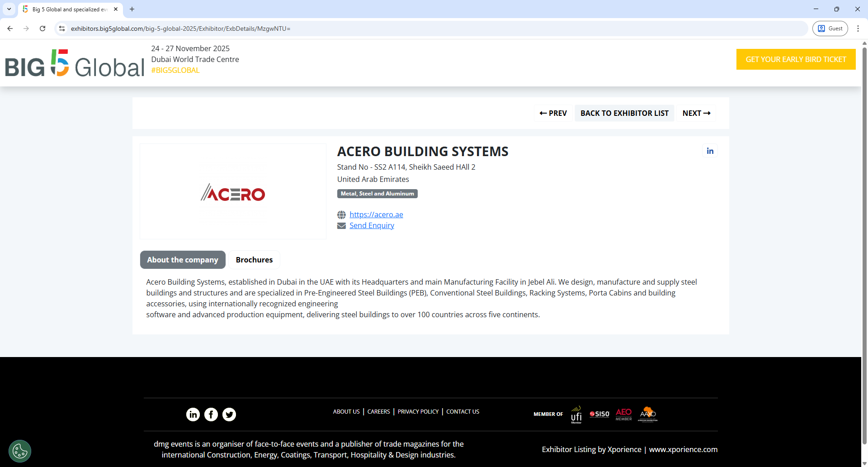Open the tab search chevron
Screen dimensions: 868x467
[9, 9]
